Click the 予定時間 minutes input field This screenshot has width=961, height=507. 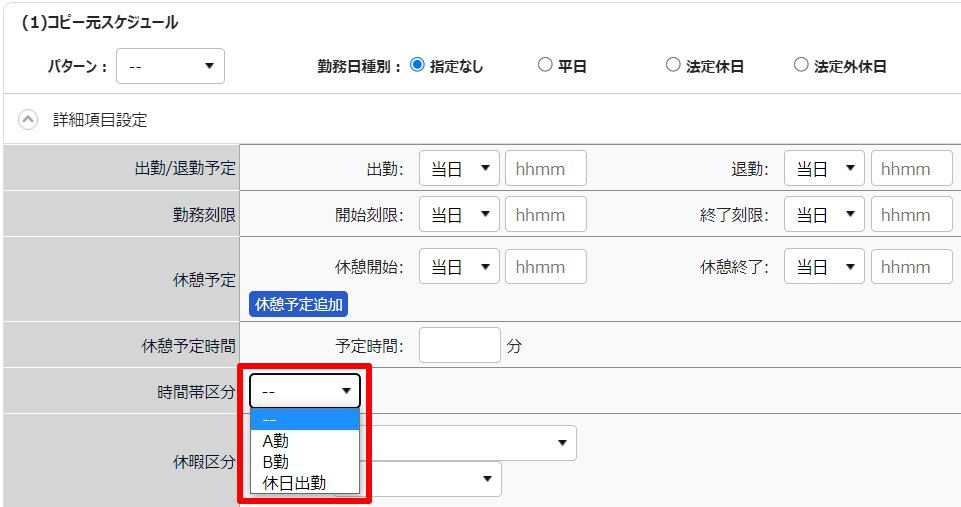click(x=460, y=345)
